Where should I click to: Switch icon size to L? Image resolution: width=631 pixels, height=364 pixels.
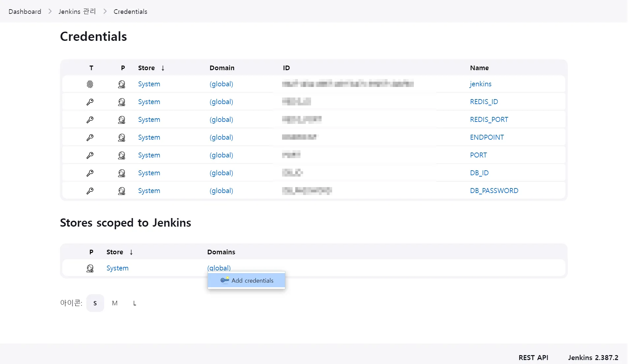[x=134, y=303]
